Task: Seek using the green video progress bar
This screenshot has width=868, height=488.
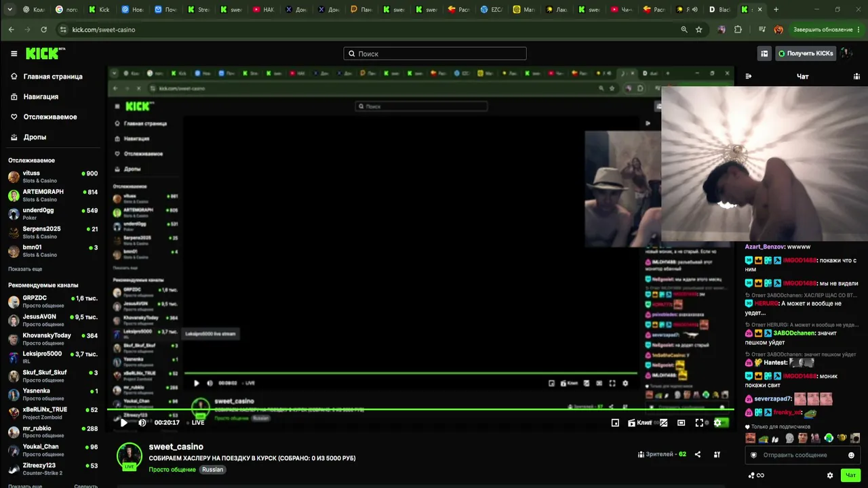Action: pos(419,409)
